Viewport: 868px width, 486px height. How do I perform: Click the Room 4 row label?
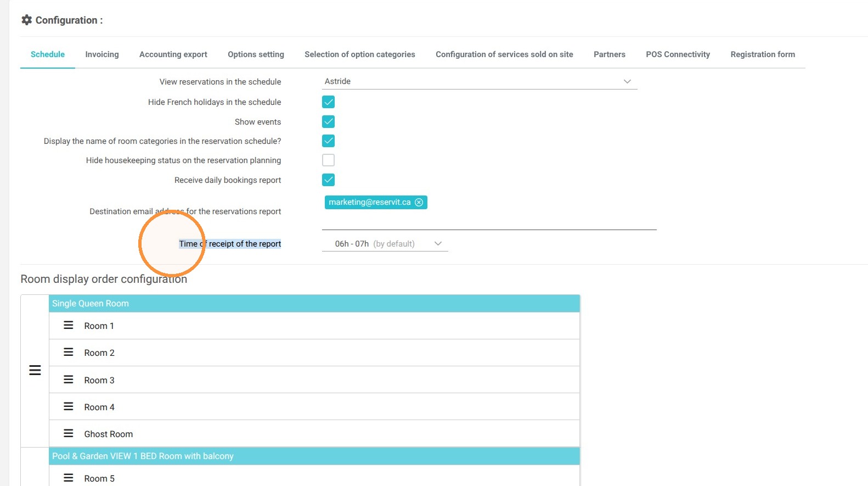point(99,407)
